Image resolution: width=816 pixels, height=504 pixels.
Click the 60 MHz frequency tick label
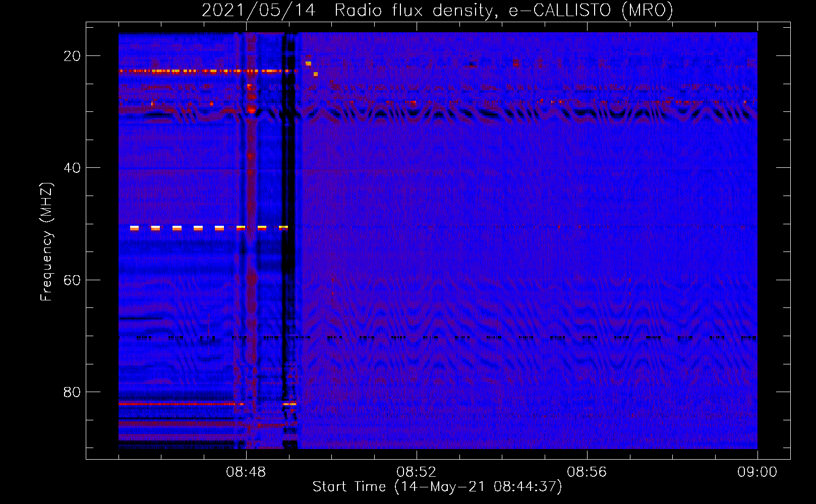pyautogui.click(x=72, y=280)
